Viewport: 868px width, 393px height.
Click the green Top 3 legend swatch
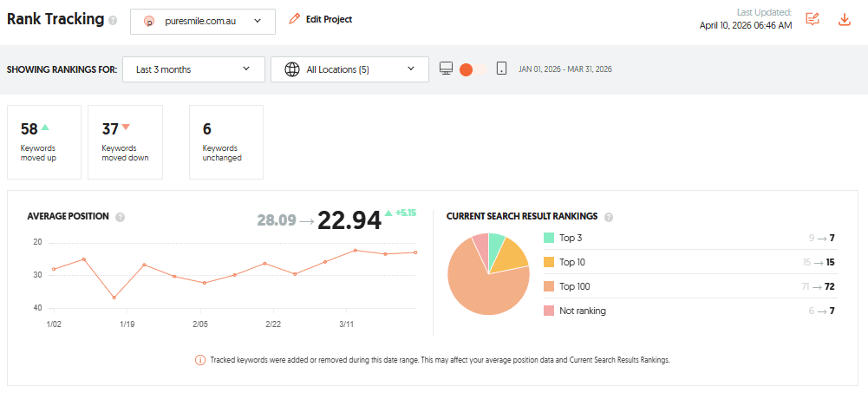pyautogui.click(x=549, y=238)
